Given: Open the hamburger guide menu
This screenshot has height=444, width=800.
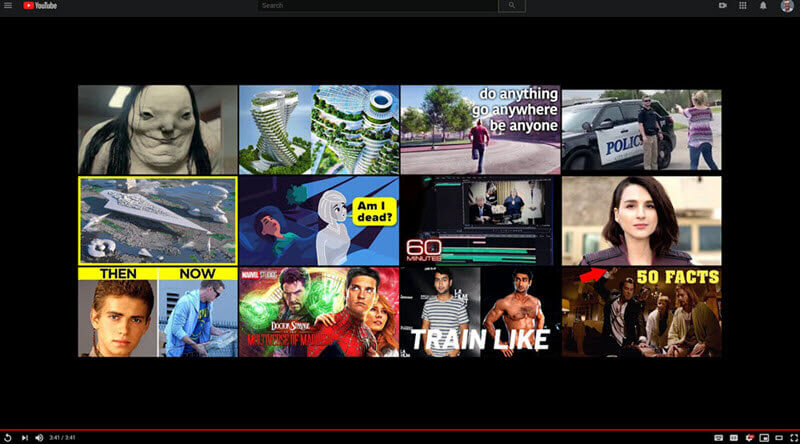Looking at the screenshot, I should [x=8, y=6].
